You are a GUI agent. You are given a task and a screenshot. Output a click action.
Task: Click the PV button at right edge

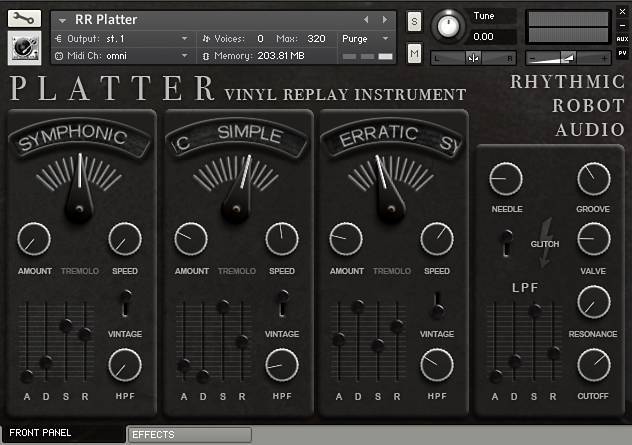tap(622, 53)
